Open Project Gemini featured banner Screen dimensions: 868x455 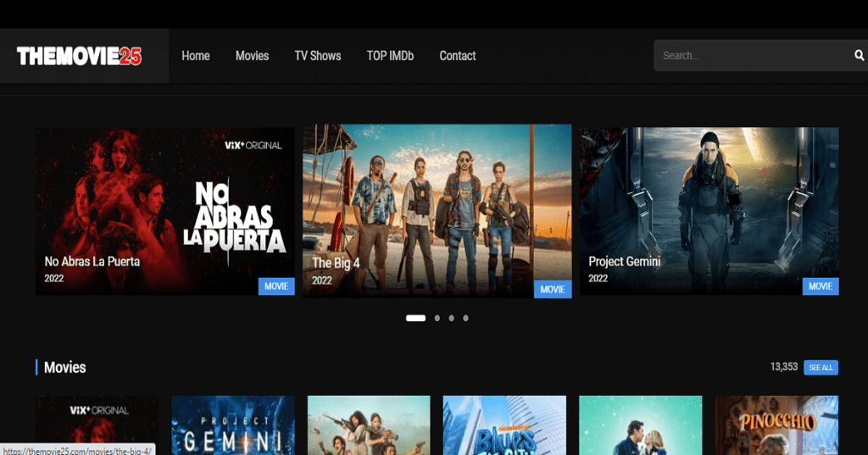click(709, 211)
